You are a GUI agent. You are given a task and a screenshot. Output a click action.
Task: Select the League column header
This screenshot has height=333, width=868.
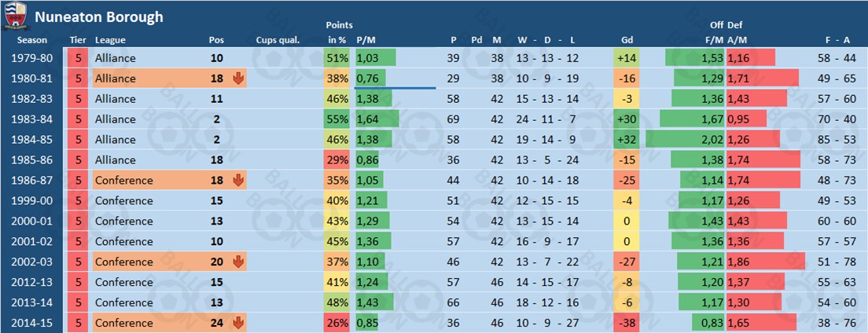[x=110, y=40]
